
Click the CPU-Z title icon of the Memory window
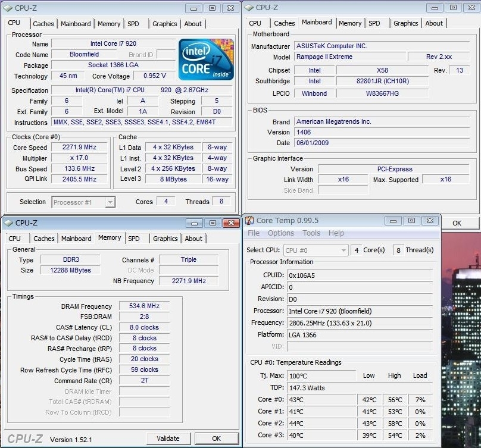tap(8, 223)
